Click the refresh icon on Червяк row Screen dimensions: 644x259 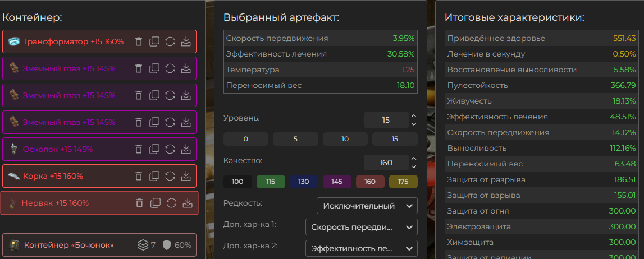coord(171,203)
